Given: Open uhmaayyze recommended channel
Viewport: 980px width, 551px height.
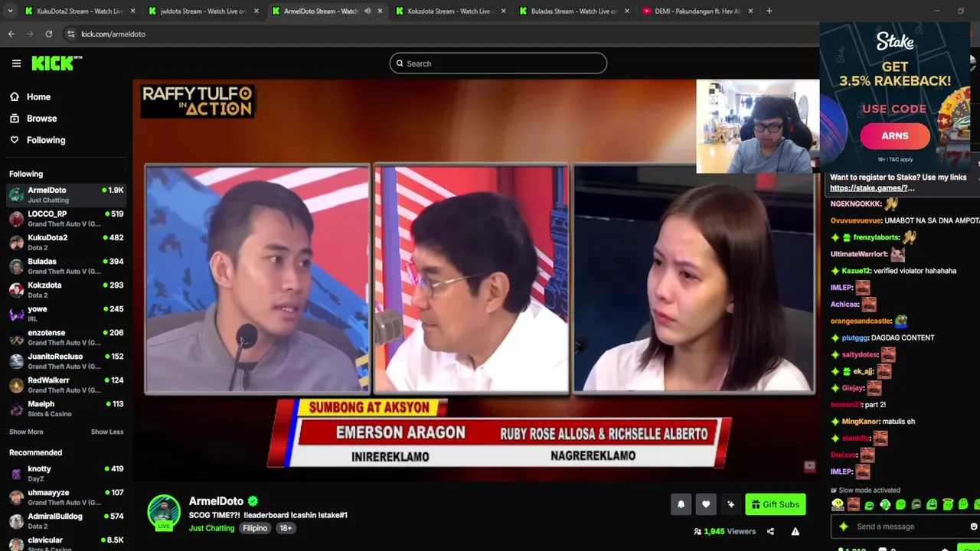Looking at the screenshot, I should point(67,497).
